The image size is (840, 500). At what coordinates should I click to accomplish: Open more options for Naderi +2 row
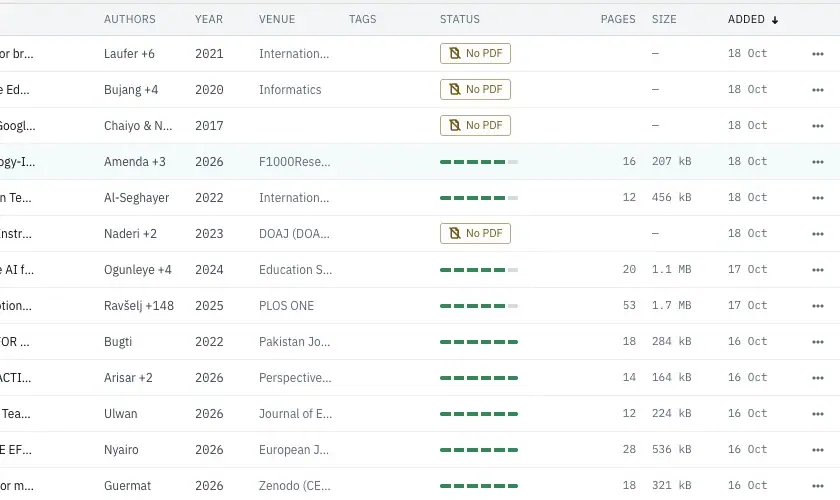(818, 234)
